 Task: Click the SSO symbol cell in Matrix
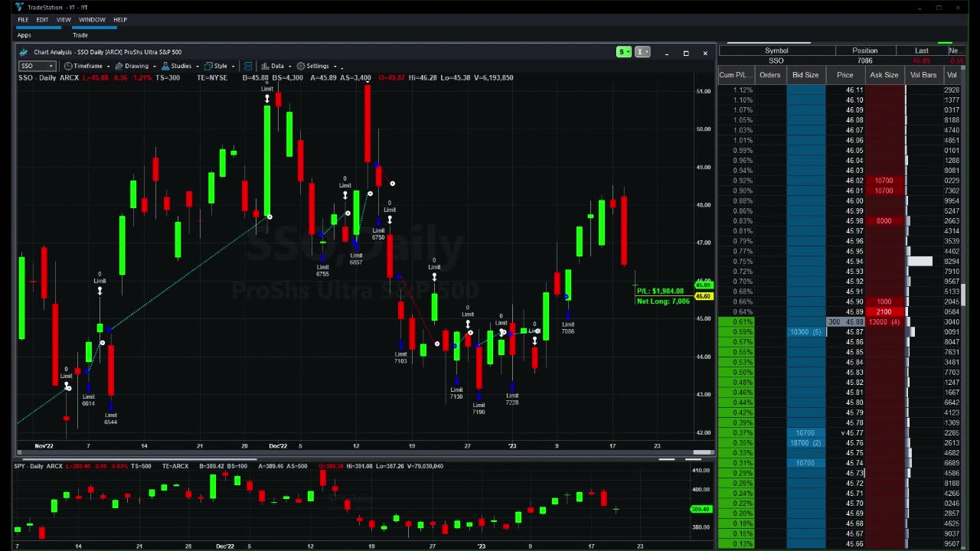[776, 60]
